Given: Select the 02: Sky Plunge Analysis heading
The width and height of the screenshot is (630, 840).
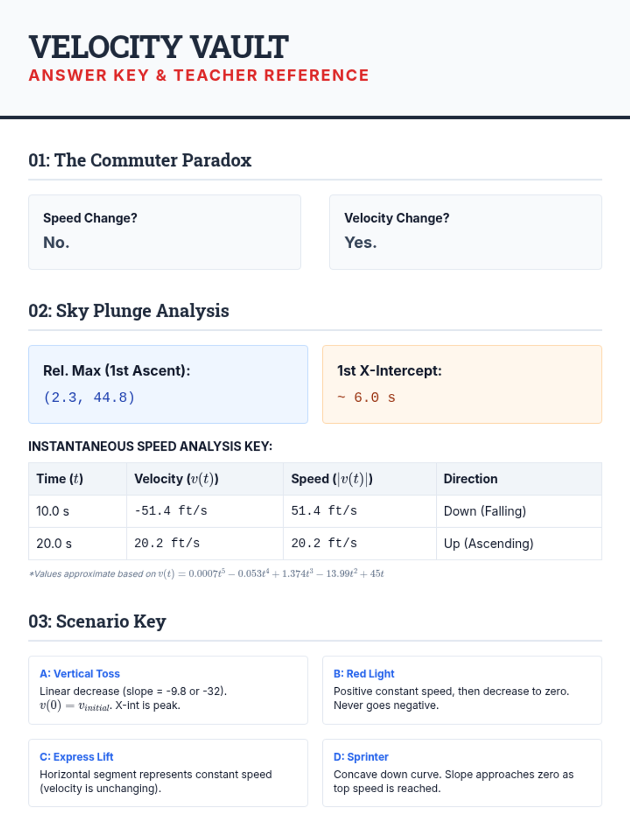Looking at the screenshot, I should coord(129,311).
